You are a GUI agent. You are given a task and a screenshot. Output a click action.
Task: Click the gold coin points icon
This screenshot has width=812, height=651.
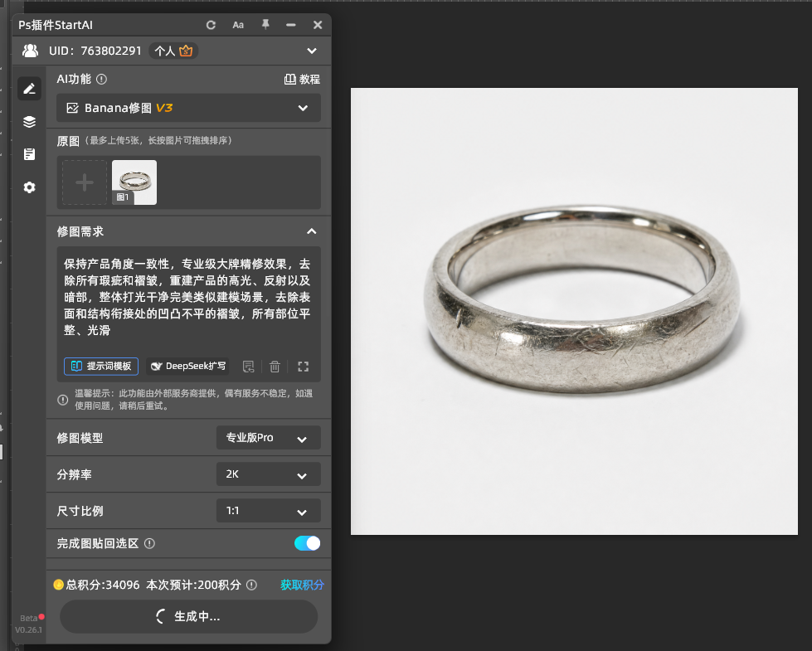point(59,585)
